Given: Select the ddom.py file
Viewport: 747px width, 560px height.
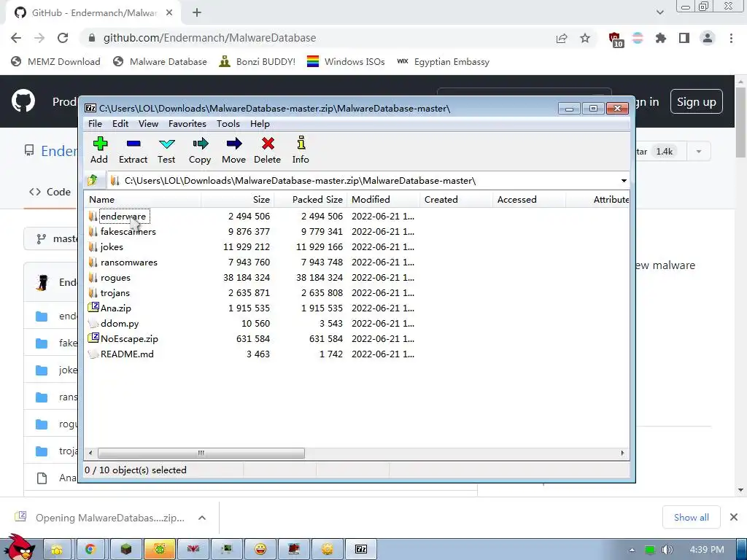Looking at the screenshot, I should pos(120,323).
